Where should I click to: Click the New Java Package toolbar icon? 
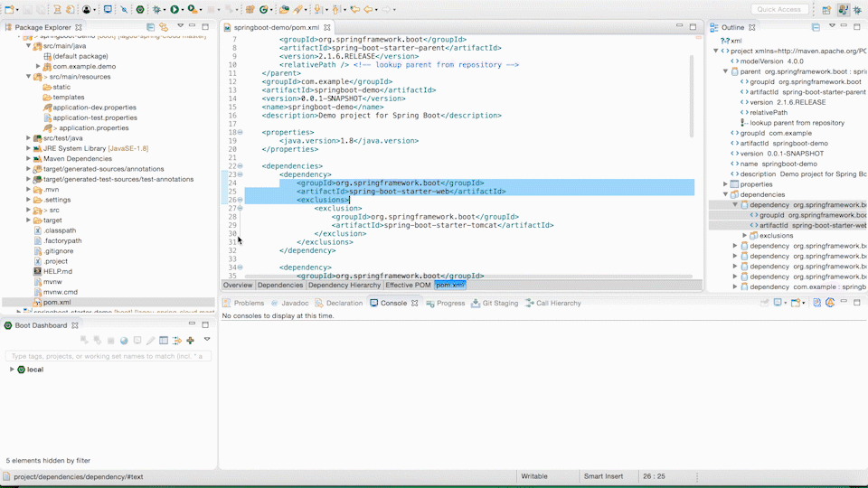pyautogui.click(x=250, y=9)
